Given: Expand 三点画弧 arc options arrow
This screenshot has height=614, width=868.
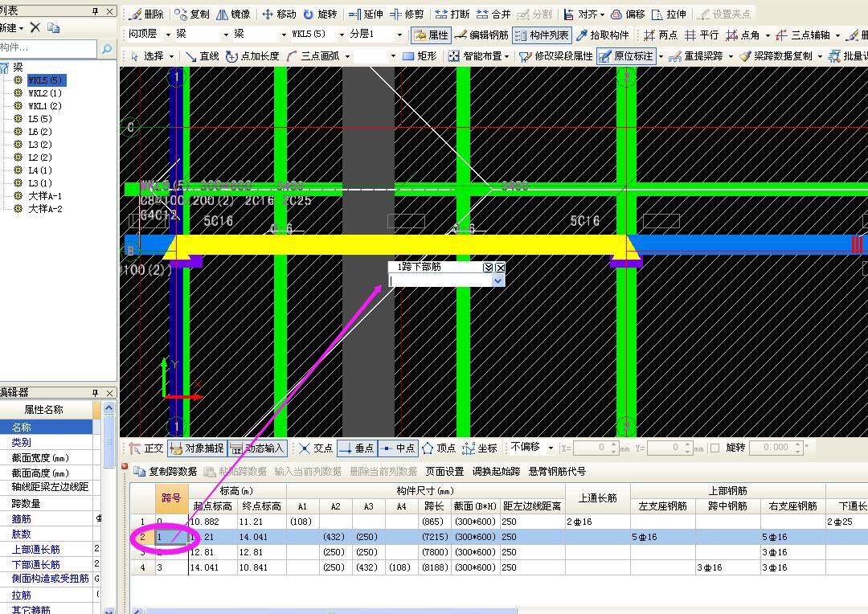Looking at the screenshot, I should tap(348, 56).
